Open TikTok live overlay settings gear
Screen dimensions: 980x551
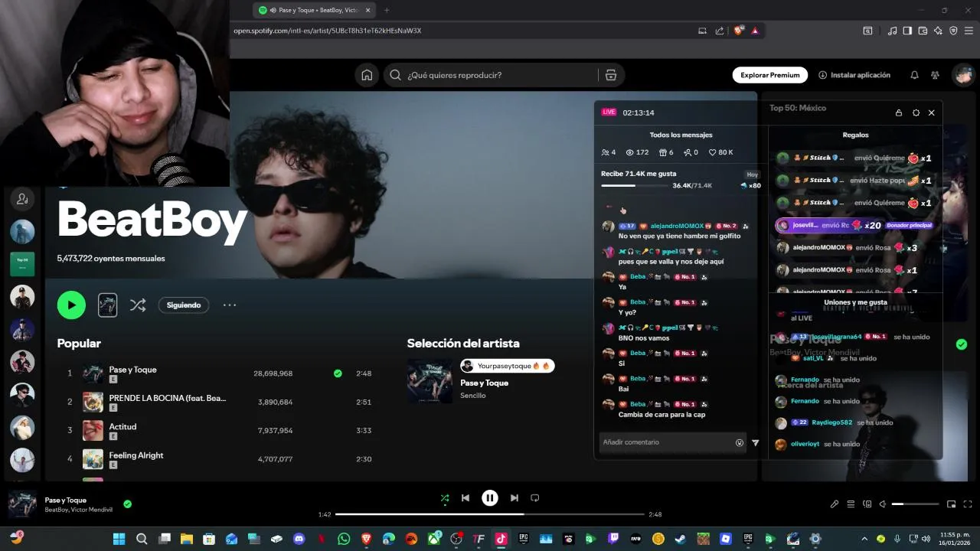pos(916,112)
